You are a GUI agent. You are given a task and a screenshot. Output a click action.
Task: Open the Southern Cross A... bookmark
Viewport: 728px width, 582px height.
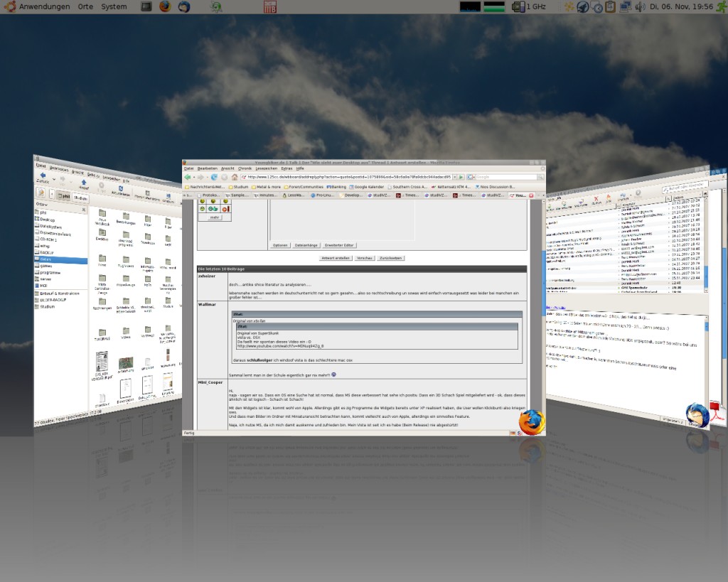pyautogui.click(x=407, y=187)
